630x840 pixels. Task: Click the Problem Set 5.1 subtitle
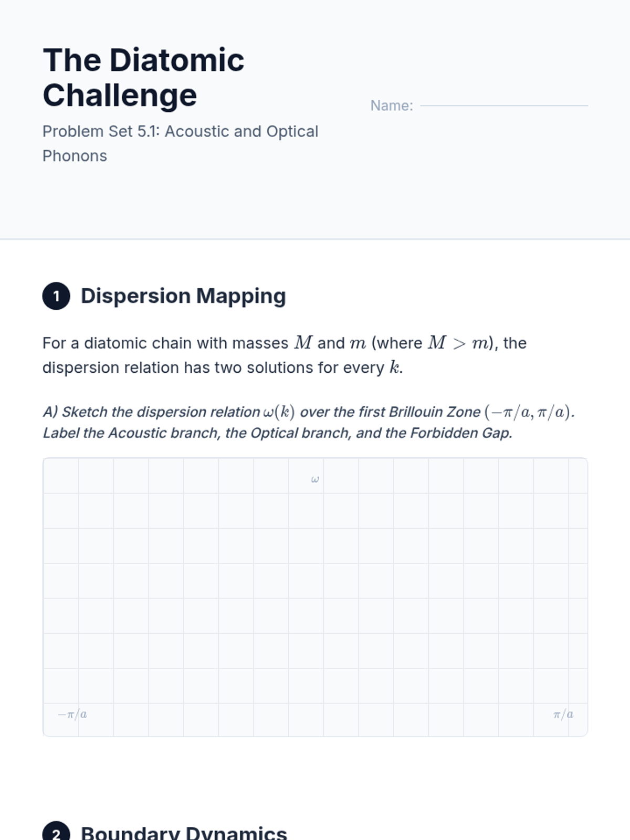[x=180, y=143]
